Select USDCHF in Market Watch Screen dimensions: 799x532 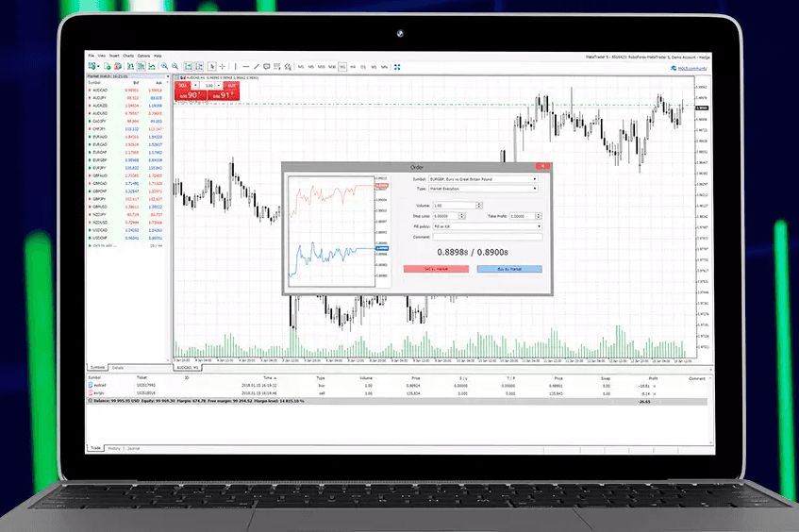(x=126, y=238)
